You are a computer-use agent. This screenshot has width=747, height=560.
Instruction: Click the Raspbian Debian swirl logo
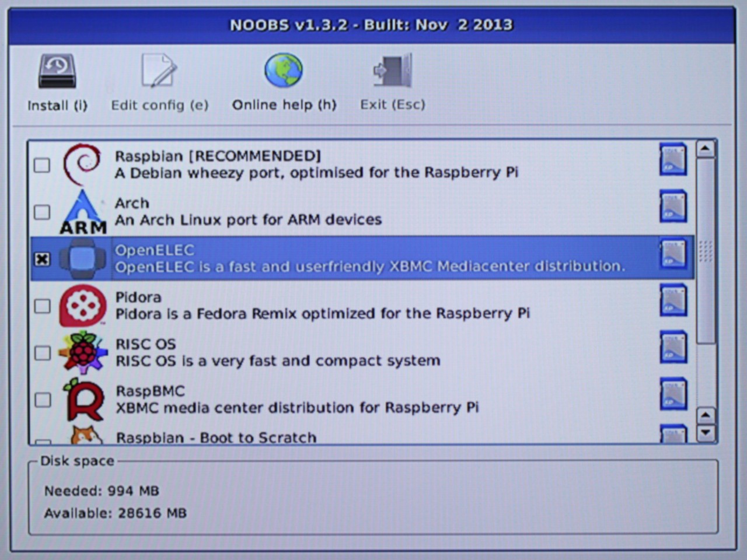point(82,164)
